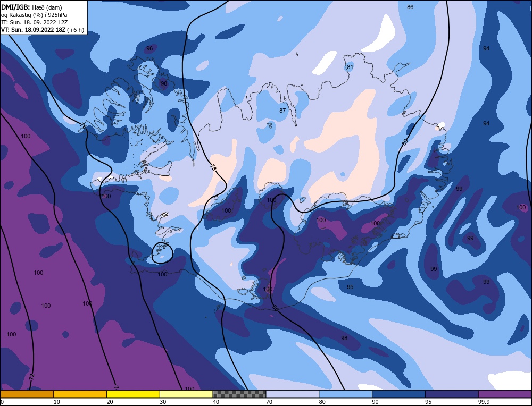Click the humidity value '95' on the map
Viewport: 532px width, 406px height.
pyautogui.click(x=350, y=287)
